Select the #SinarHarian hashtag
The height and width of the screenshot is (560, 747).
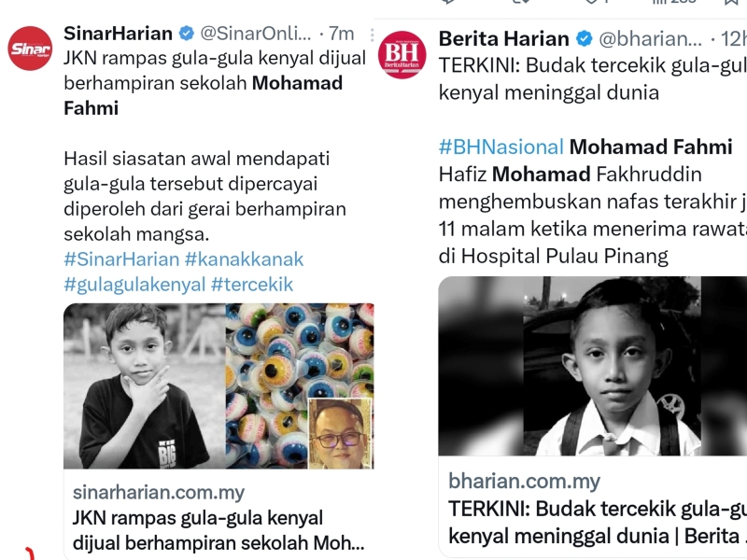(x=121, y=259)
